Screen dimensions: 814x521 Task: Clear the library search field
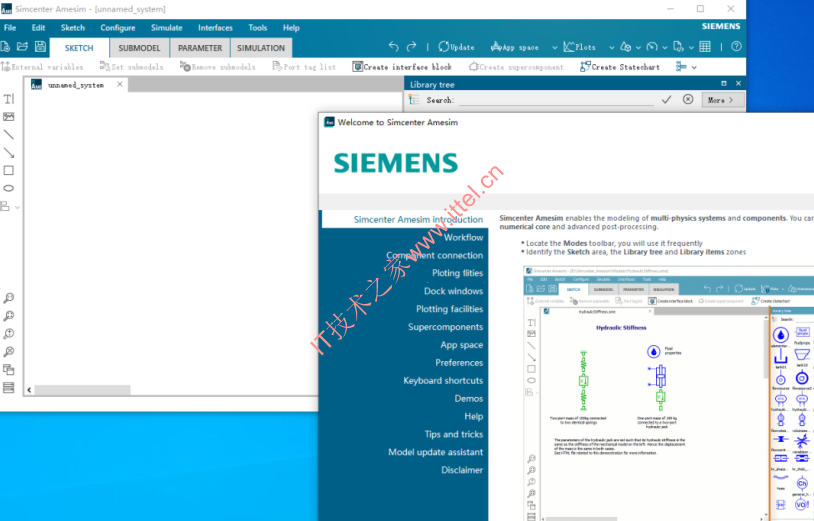coord(688,99)
